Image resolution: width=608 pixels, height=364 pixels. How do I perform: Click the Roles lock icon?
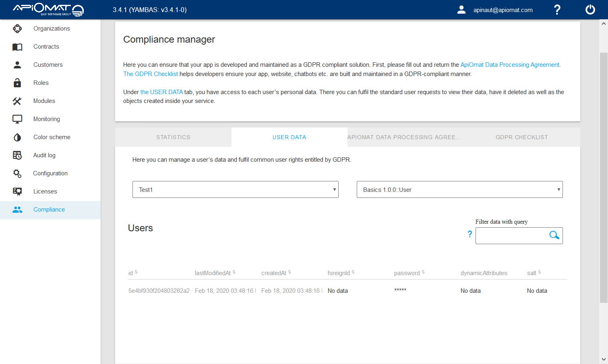(17, 83)
